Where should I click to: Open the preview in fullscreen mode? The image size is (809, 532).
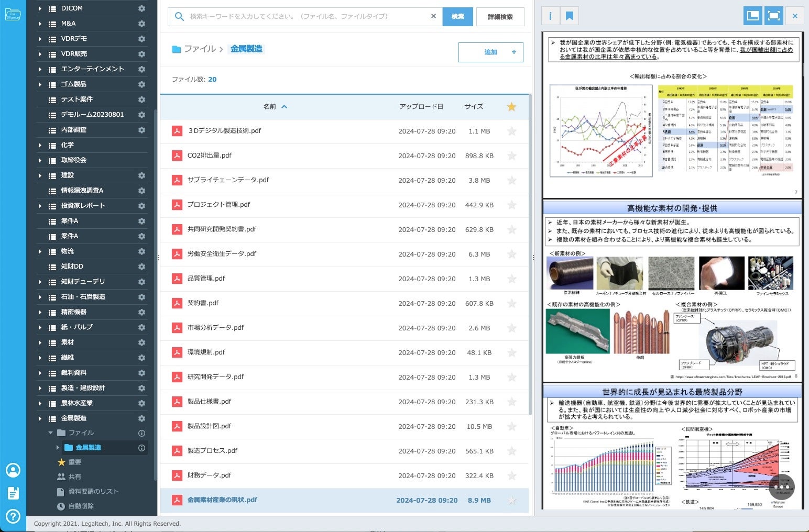773,16
